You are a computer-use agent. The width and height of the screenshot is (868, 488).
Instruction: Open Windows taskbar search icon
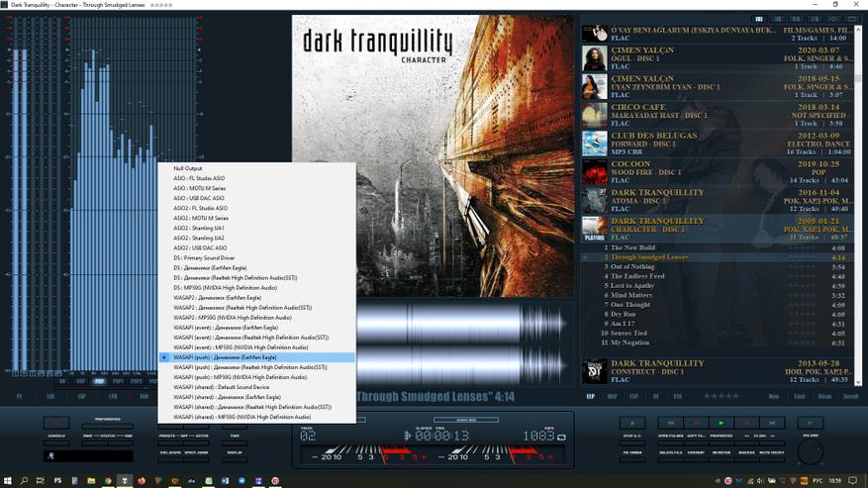[24, 481]
